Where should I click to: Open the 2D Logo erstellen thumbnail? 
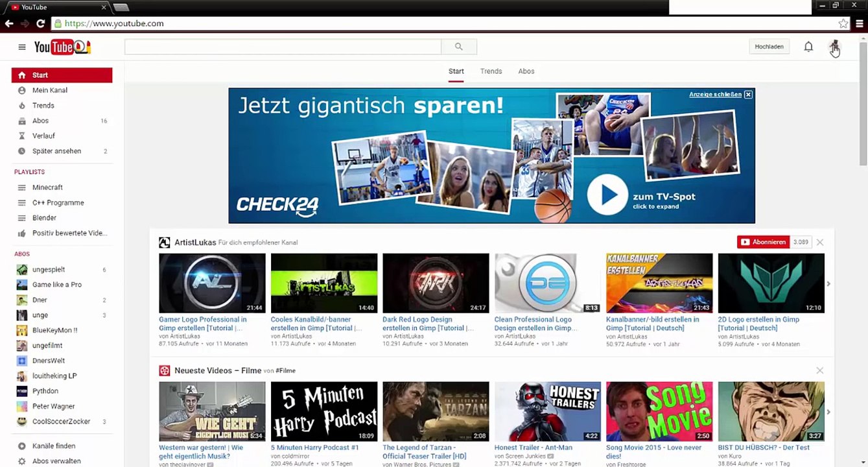(771, 283)
